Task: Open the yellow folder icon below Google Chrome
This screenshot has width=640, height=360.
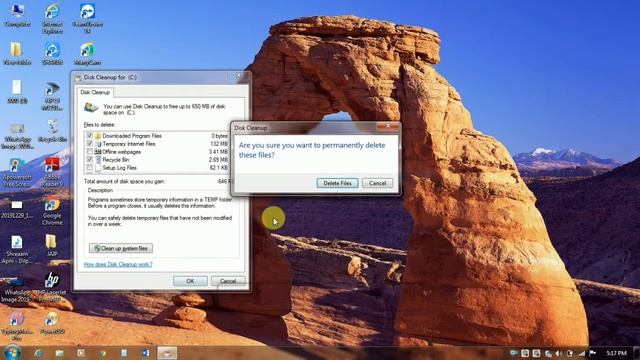Action: tap(51, 245)
